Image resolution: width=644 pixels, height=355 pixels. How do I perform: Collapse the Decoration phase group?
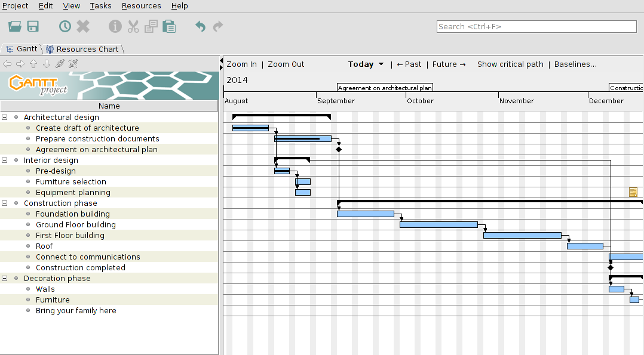[x=5, y=278]
